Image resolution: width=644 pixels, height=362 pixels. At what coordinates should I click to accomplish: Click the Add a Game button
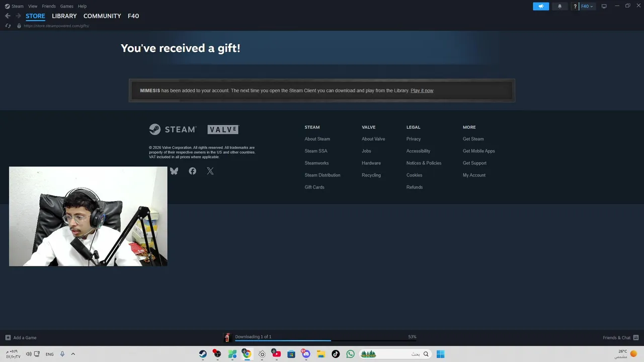click(21, 337)
